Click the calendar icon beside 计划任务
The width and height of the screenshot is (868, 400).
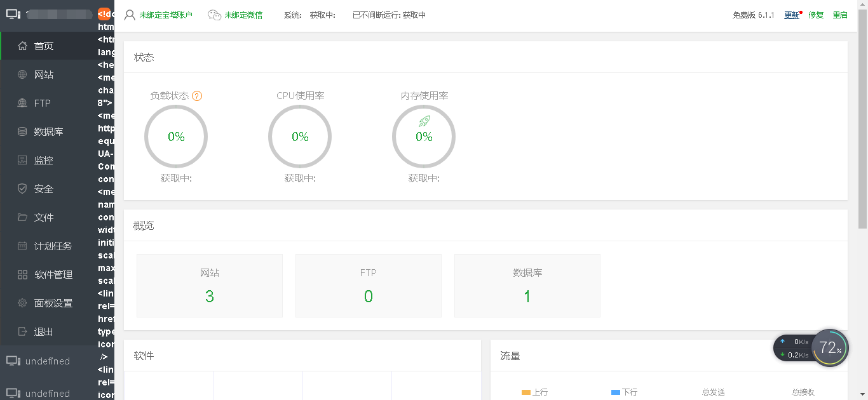pyautogui.click(x=22, y=246)
